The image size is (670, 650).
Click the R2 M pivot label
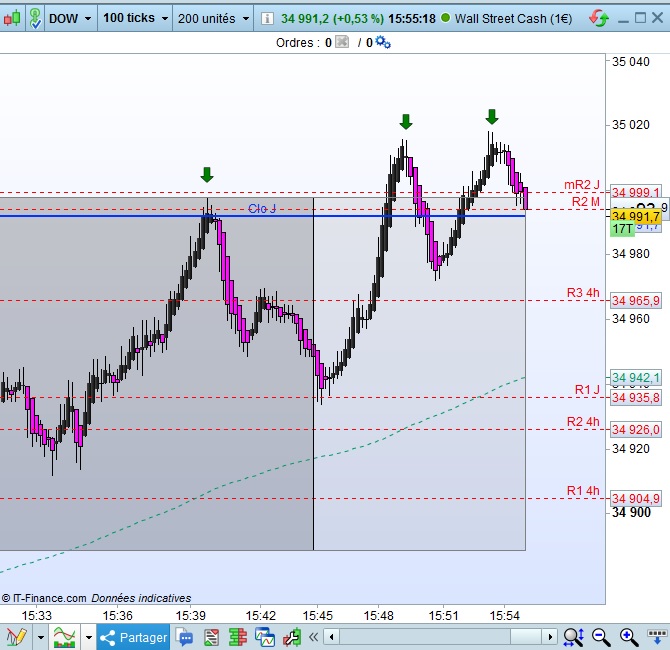click(x=586, y=201)
